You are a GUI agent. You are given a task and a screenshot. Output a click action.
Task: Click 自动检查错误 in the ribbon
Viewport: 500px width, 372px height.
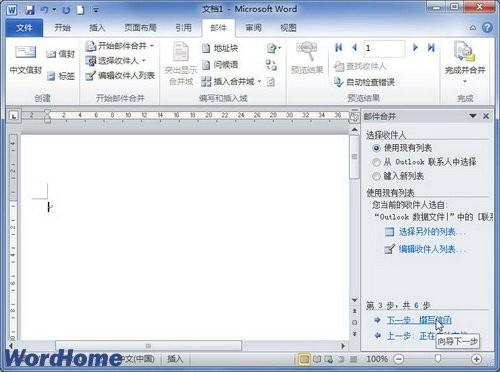pyautogui.click(x=364, y=82)
